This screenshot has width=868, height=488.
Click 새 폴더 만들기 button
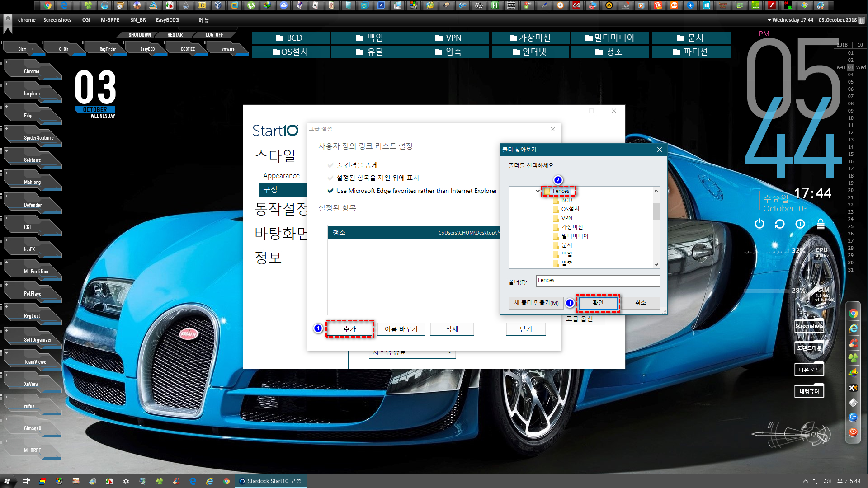coord(536,303)
